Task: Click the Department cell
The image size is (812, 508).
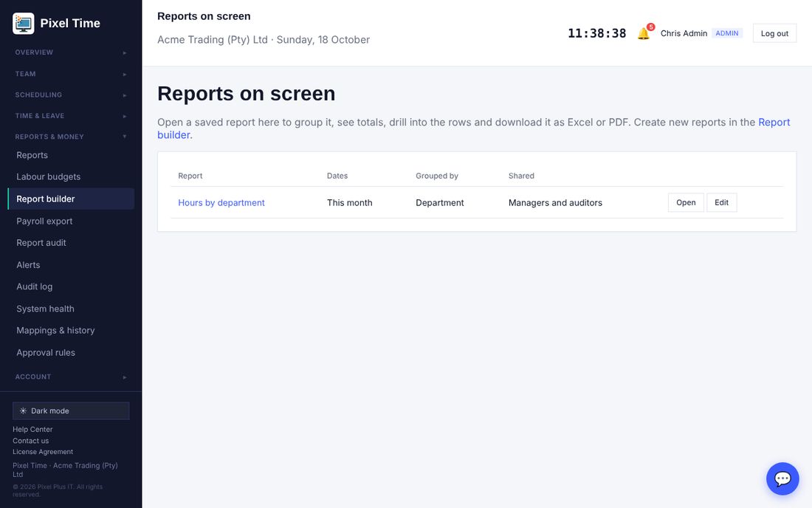Action: point(440,203)
